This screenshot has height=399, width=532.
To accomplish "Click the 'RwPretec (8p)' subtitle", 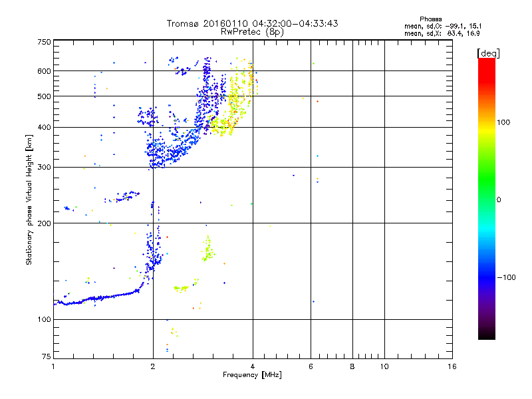I will tap(252, 32).
